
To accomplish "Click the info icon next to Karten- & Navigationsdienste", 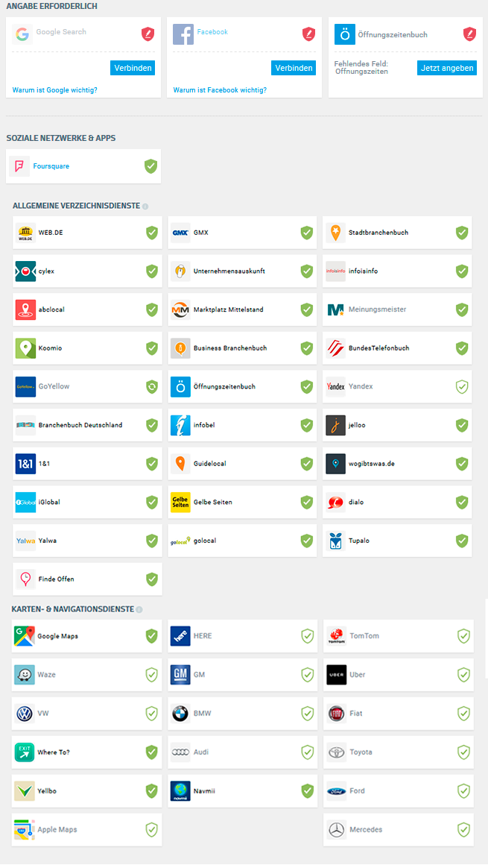I will tap(139, 609).
